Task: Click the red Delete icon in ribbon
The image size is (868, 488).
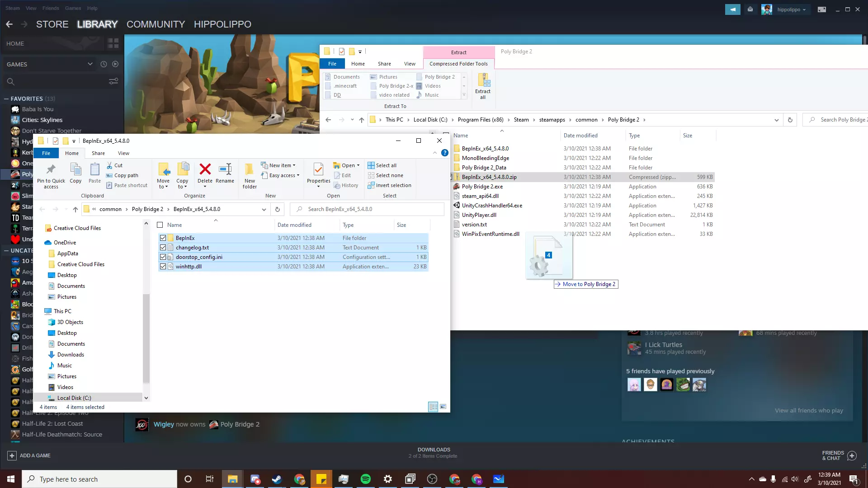Action: tap(205, 170)
